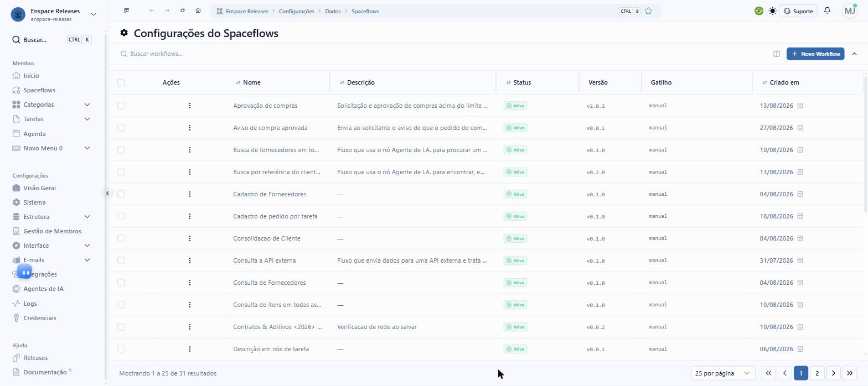Reload the page with the refresh icon
Viewport: 868px width, 386px height.
(x=183, y=11)
